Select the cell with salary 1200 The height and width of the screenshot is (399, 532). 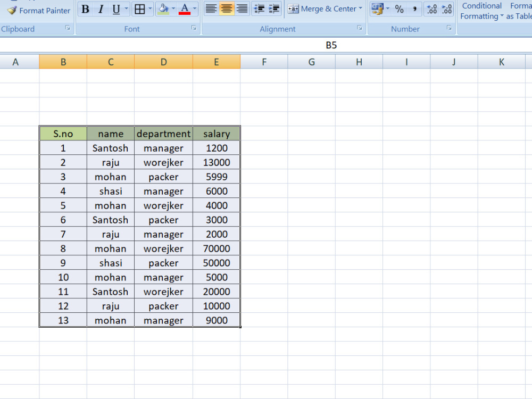217,148
